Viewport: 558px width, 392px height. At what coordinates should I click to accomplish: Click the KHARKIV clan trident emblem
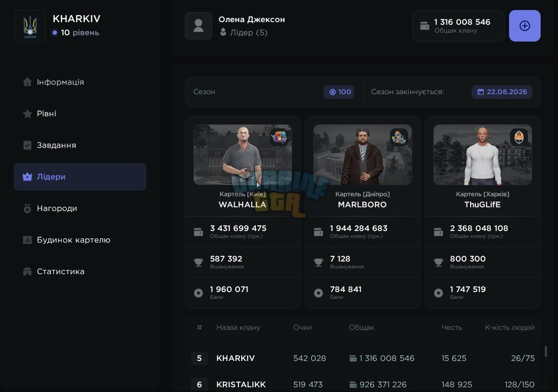[30, 26]
